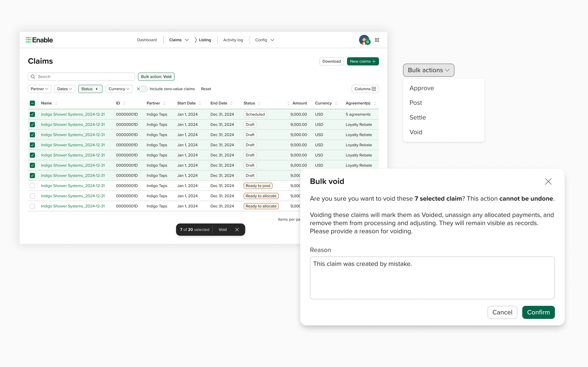This screenshot has width=588, height=367.
Task: Expand the Partner filter dropdown
Action: pyautogui.click(x=39, y=89)
